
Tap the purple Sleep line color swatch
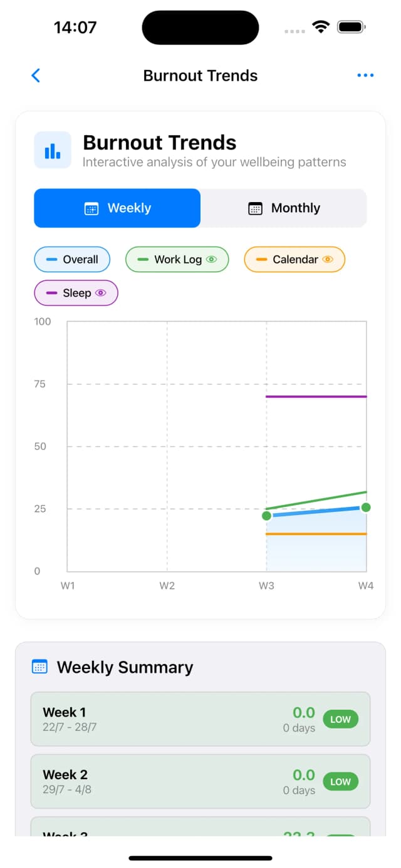[51, 293]
